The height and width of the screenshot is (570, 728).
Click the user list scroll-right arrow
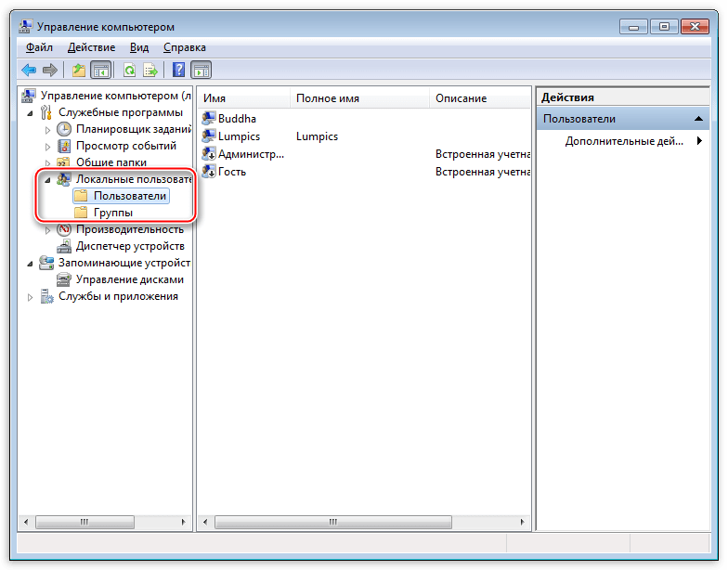[x=522, y=522]
